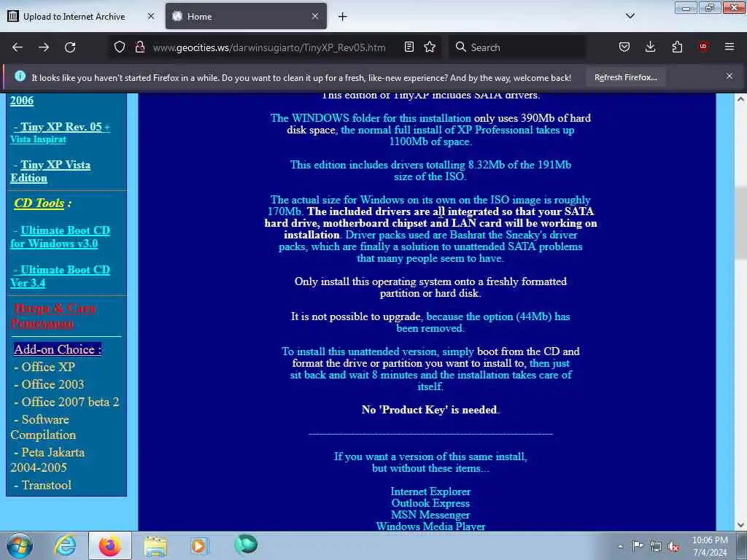The height and width of the screenshot is (560, 747).
Task: Bookmark this page with star
Action: 430,47
